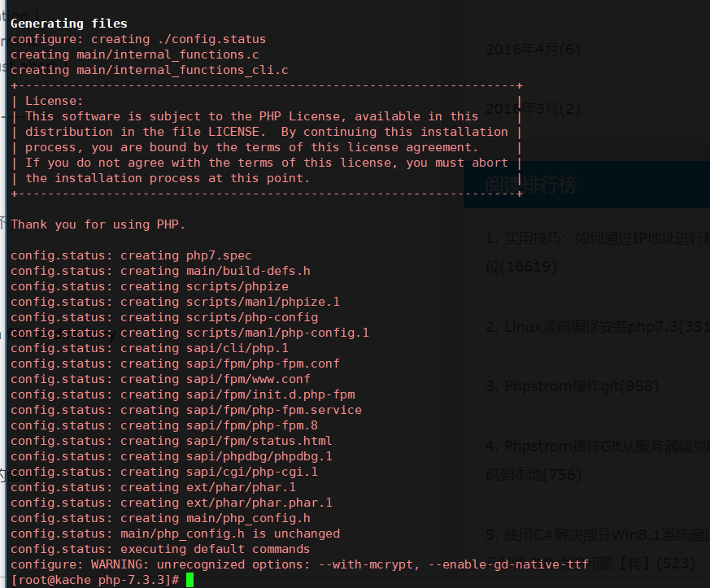Image resolution: width=710 pixels, height=588 pixels.
Task: Click the 'License:' label in the box
Action: click(x=54, y=101)
